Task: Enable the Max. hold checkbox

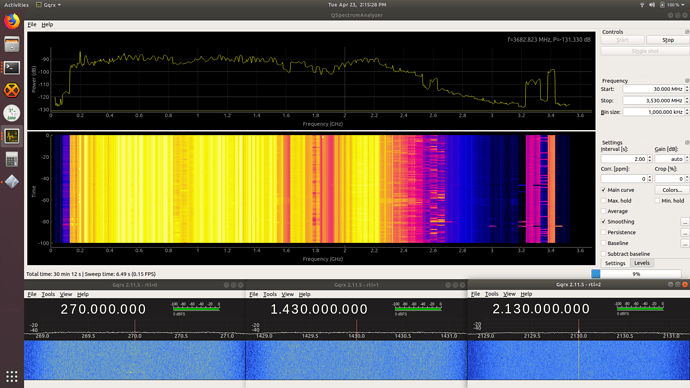Action: (x=604, y=201)
